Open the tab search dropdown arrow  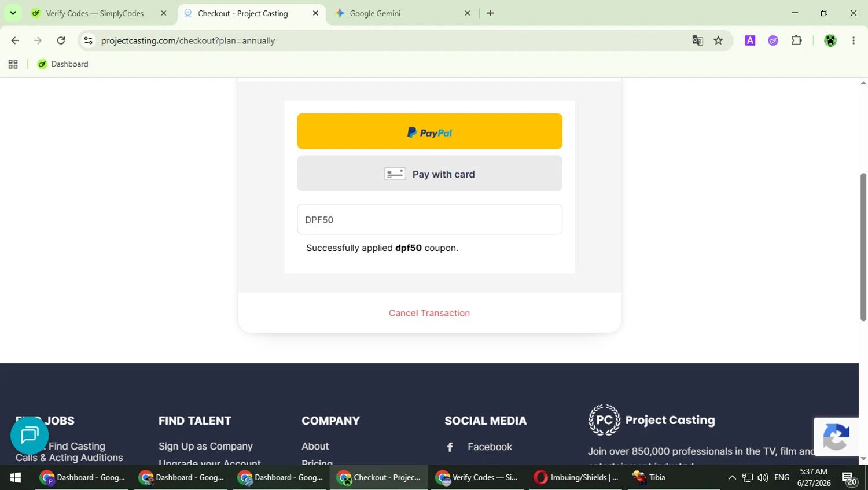[13, 13]
